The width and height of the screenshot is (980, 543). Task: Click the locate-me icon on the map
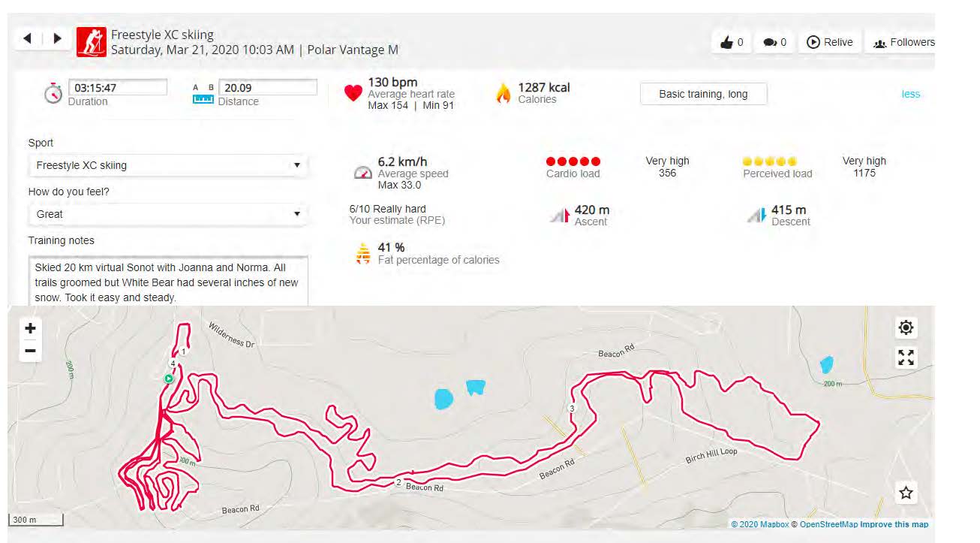tap(906, 327)
